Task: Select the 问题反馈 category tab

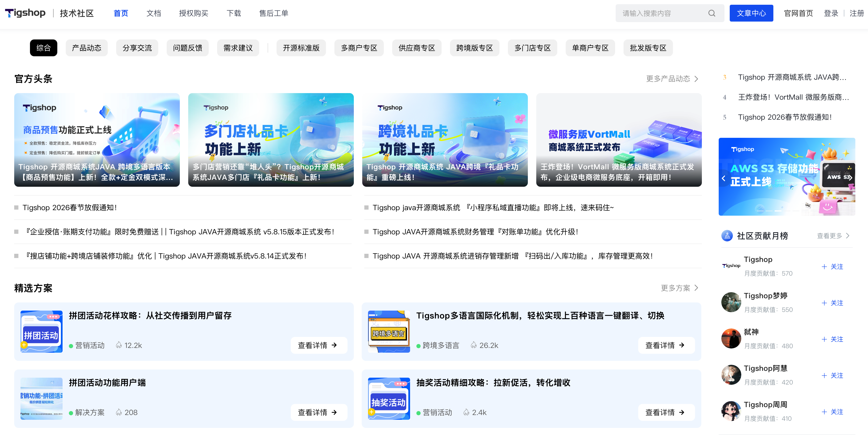Action: (188, 48)
